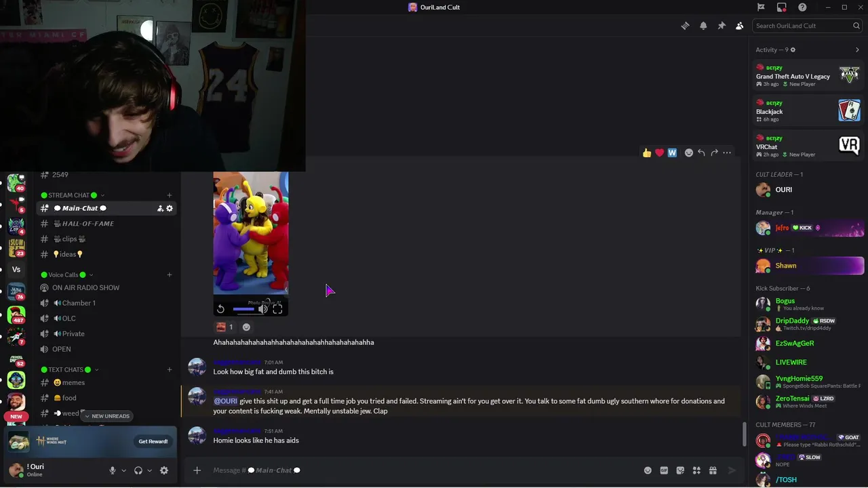Open Add Reaction picker in the message toolbar
This screenshot has height=488, width=868.
(x=689, y=153)
